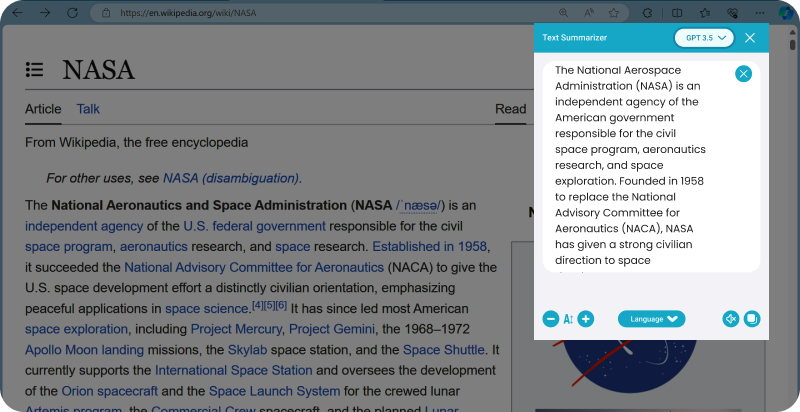800x412 pixels.
Task: Toggle text-to-speech mute on summary
Action: [x=731, y=319]
